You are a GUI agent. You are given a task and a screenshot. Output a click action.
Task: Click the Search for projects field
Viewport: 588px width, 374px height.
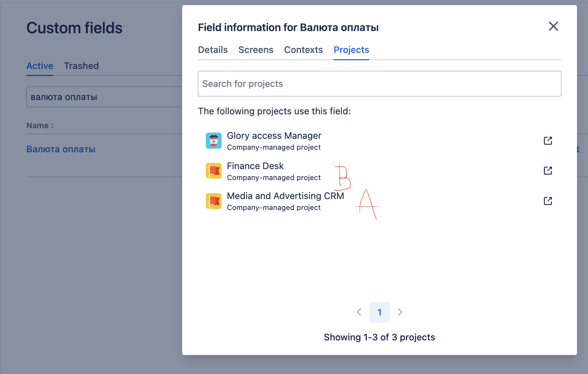pyautogui.click(x=380, y=84)
